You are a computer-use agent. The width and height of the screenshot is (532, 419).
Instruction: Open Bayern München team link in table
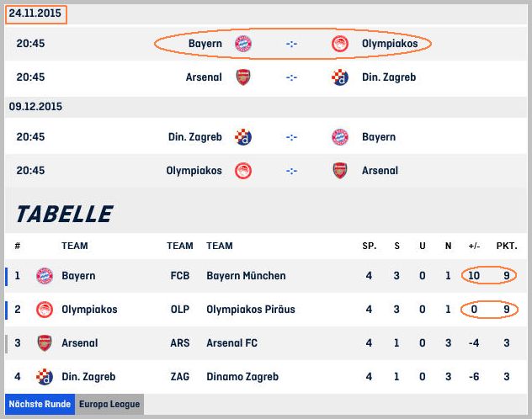(246, 276)
